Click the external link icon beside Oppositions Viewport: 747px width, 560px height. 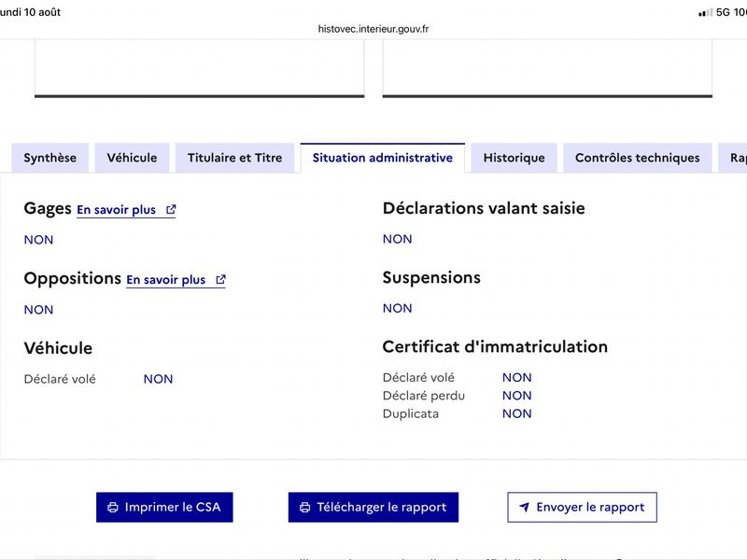point(220,279)
